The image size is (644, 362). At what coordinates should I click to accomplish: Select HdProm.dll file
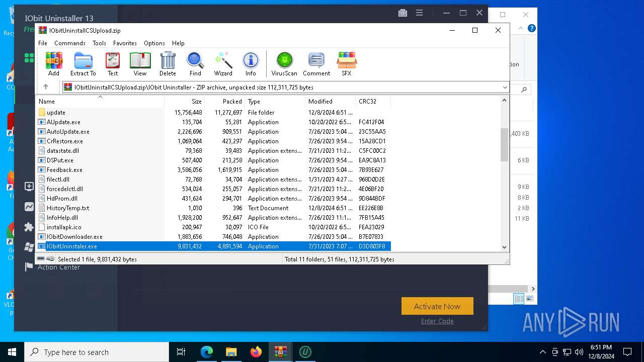pos(213,199)
